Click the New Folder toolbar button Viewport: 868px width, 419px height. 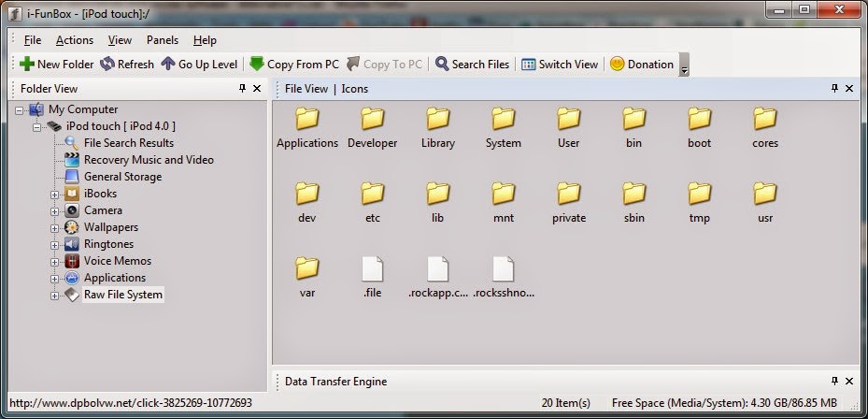[x=57, y=65]
